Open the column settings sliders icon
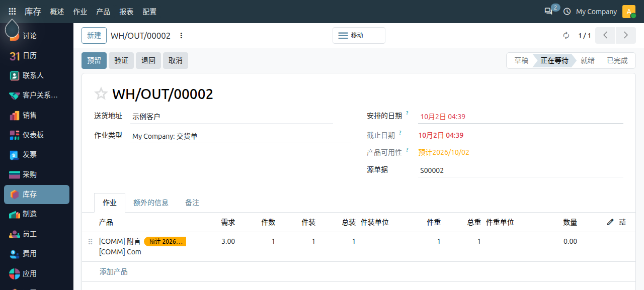Screen dimensions: 644x290 click(x=622, y=222)
